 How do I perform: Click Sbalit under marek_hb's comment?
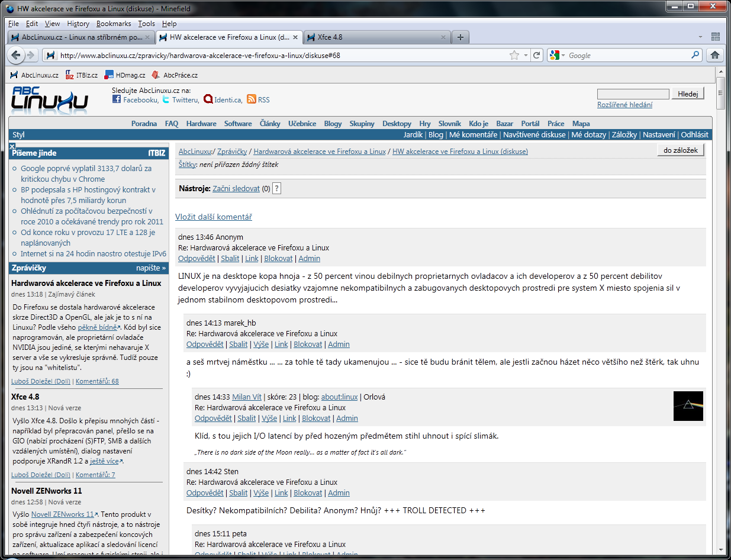[x=239, y=345]
